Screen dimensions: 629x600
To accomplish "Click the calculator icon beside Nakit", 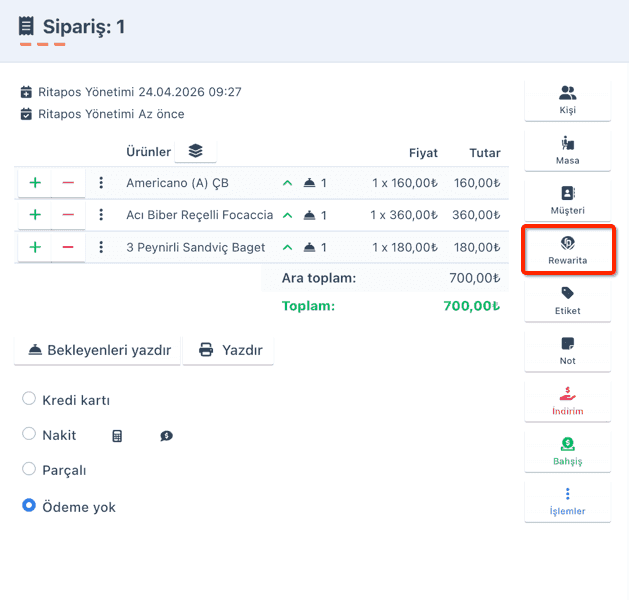I will pos(117,436).
